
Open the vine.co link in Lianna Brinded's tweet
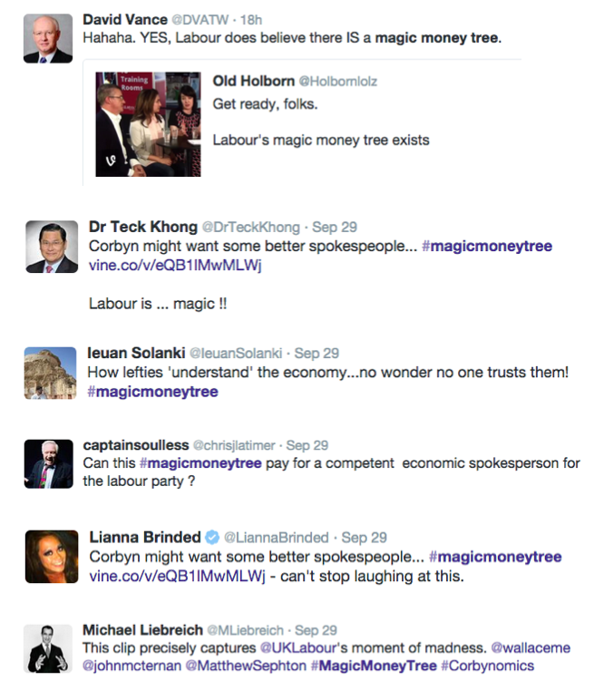pos(177,576)
